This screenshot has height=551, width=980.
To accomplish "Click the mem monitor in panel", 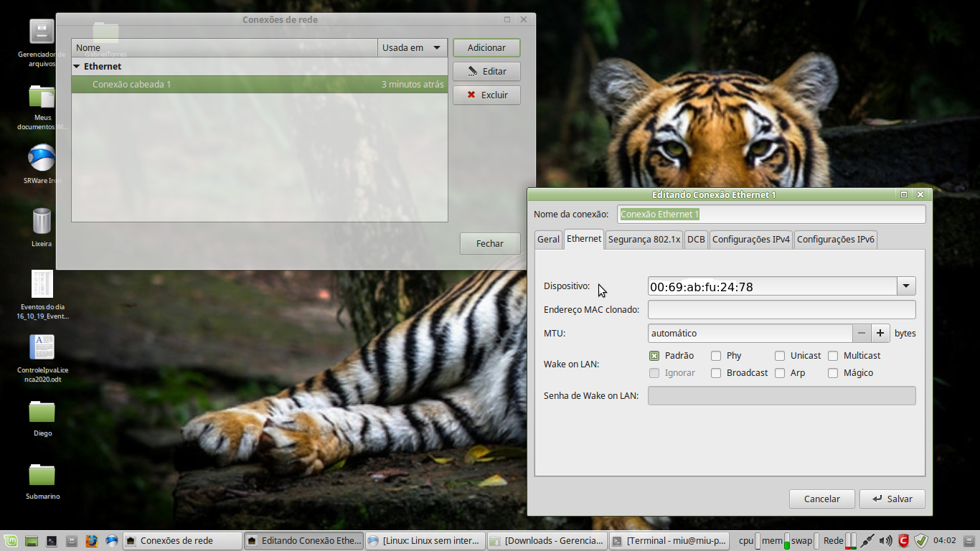I will pos(775,541).
